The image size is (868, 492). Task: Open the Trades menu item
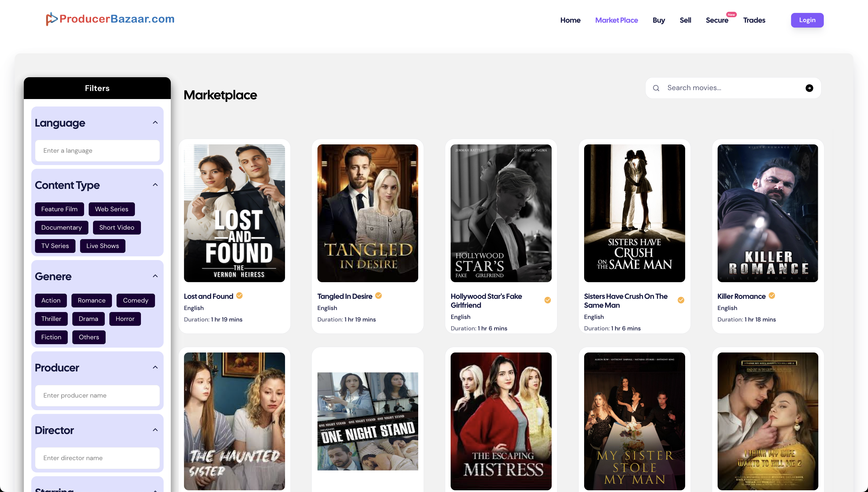click(x=754, y=20)
